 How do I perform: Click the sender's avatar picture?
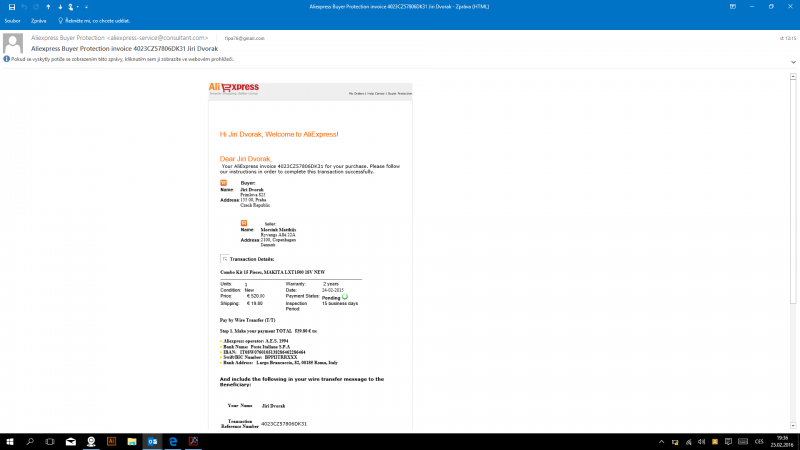[x=14, y=42]
